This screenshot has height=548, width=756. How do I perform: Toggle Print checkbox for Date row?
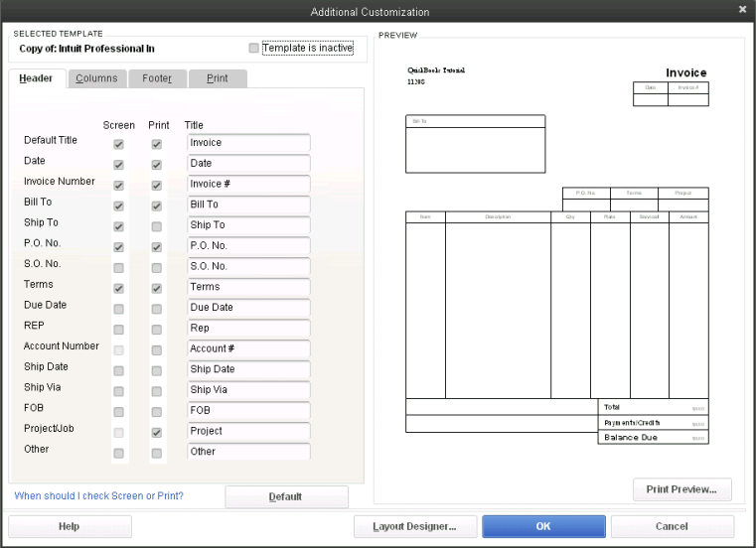point(156,165)
